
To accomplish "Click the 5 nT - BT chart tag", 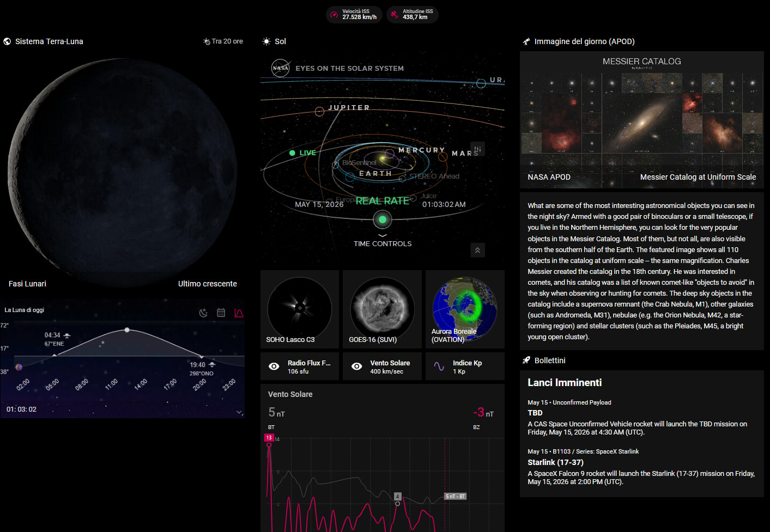I will (x=456, y=496).
